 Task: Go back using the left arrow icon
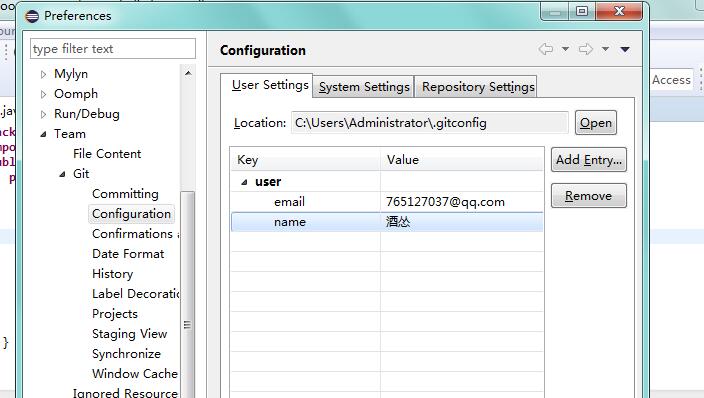tap(546, 49)
